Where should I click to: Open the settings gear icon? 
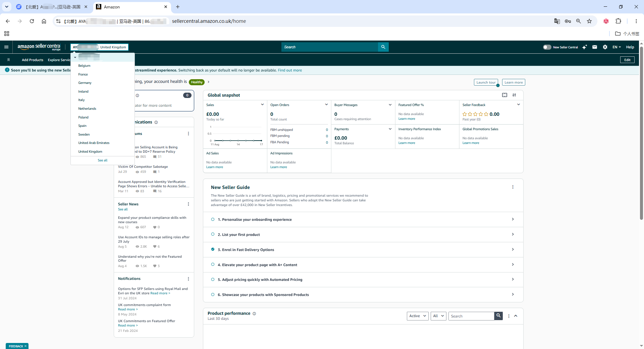pyautogui.click(x=605, y=47)
